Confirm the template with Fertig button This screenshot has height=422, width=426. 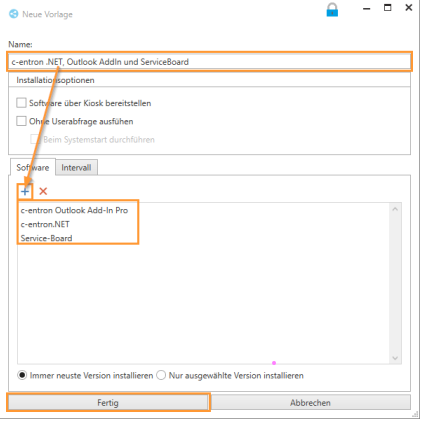tap(108, 403)
